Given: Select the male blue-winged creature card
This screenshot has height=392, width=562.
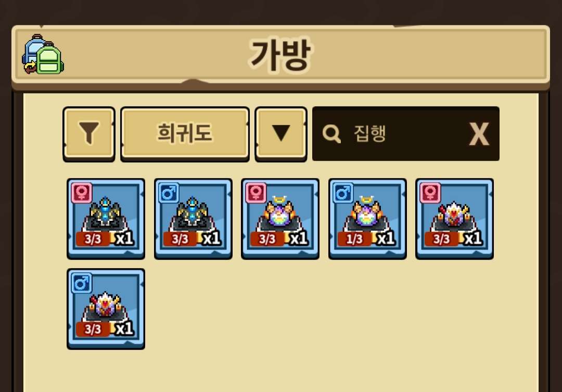Looking at the screenshot, I should [193, 219].
